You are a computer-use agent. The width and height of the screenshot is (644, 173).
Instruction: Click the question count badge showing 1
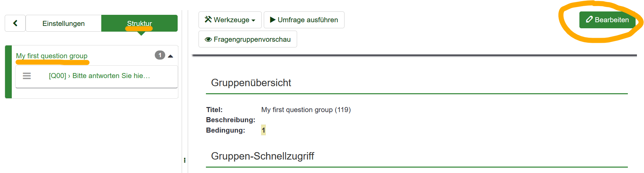click(160, 55)
